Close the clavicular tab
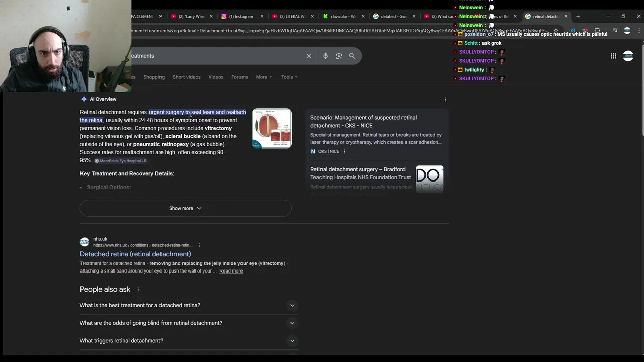The image size is (644, 362). coord(363,16)
